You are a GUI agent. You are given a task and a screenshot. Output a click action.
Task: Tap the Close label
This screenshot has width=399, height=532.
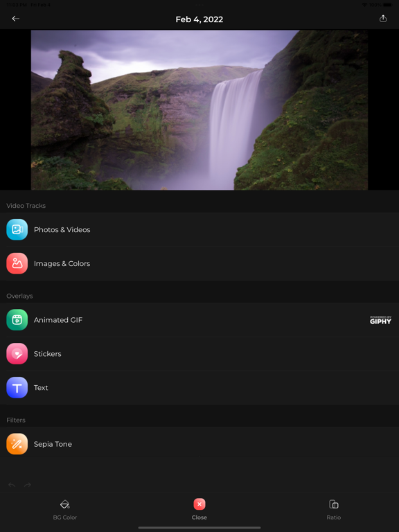(x=199, y=517)
